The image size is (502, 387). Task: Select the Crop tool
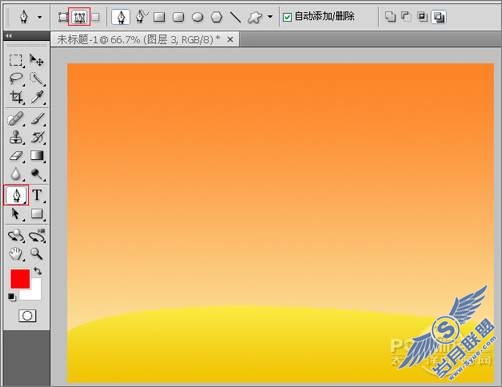click(x=16, y=97)
